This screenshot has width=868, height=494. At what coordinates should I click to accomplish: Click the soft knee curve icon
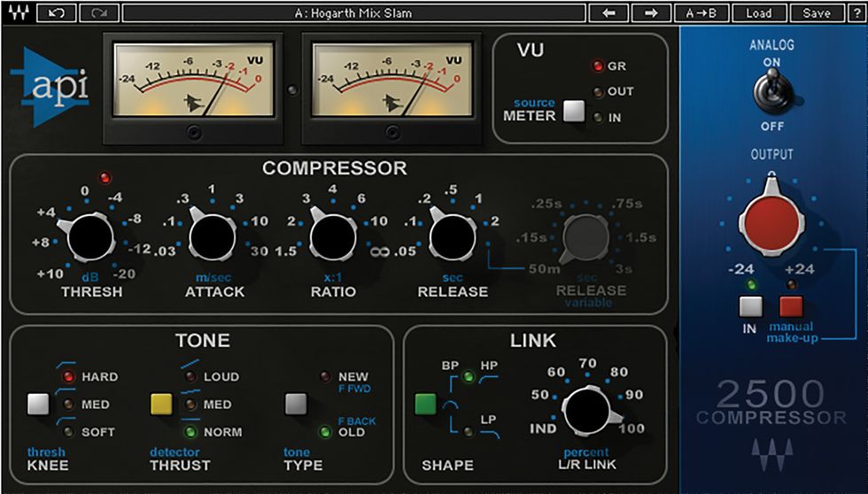tap(64, 421)
